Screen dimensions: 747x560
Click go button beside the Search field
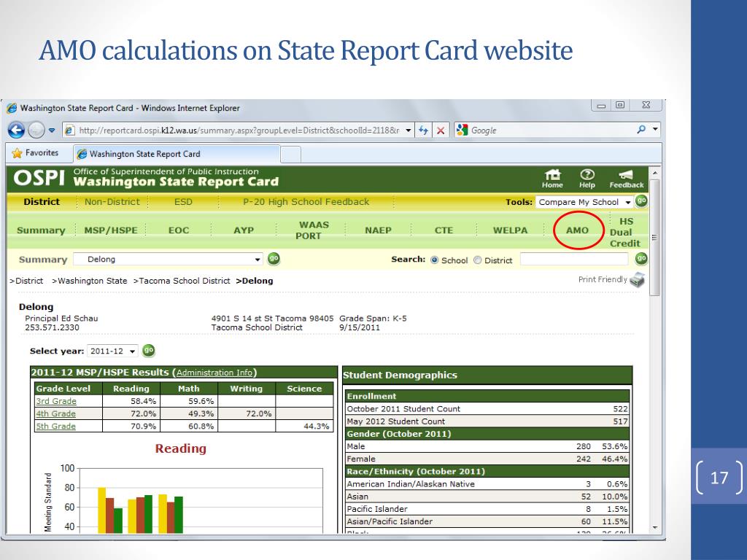[x=641, y=259]
